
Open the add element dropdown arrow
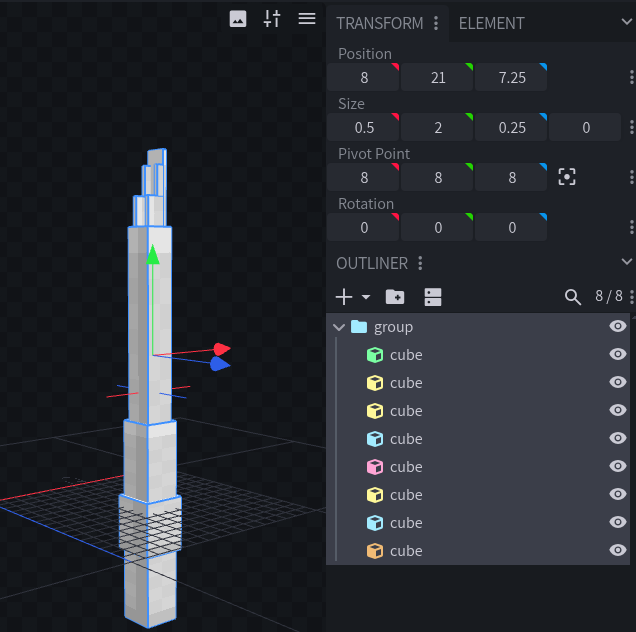click(x=366, y=297)
